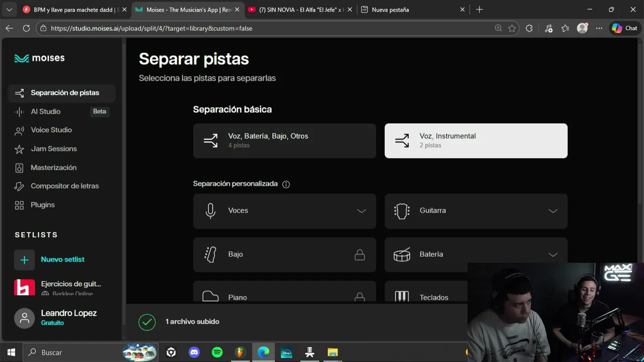Click the Voces microphone icon
644x362 pixels.
pos(210,211)
